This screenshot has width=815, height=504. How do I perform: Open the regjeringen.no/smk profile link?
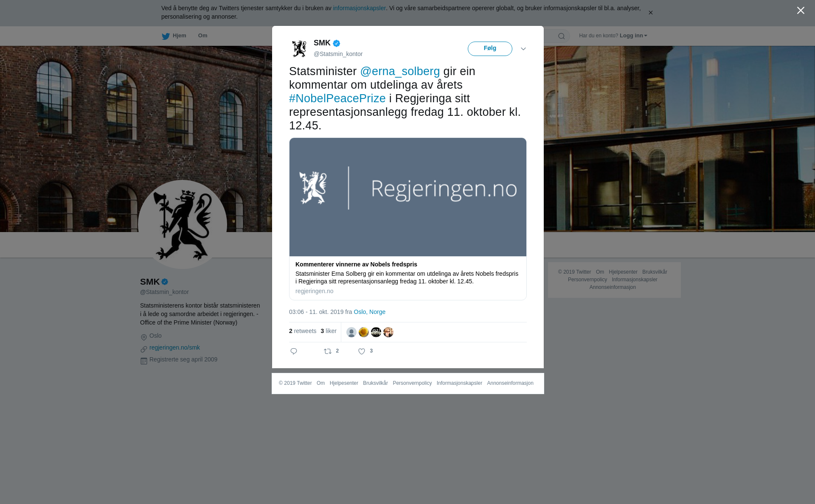click(x=174, y=347)
